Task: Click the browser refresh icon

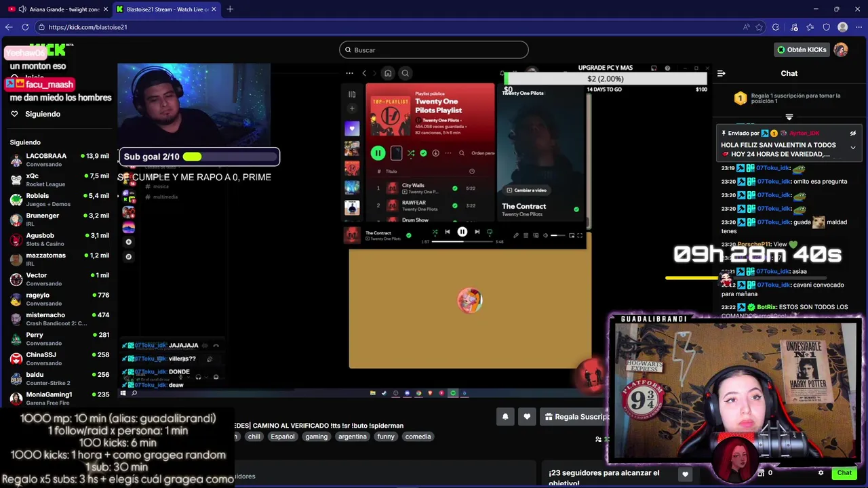Action: pos(25,27)
